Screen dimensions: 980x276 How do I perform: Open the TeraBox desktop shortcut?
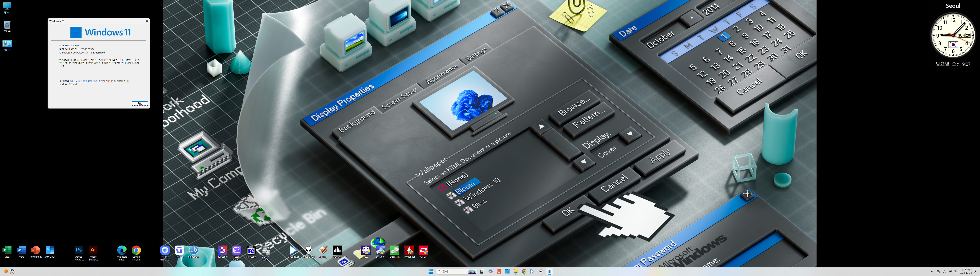pos(179,252)
